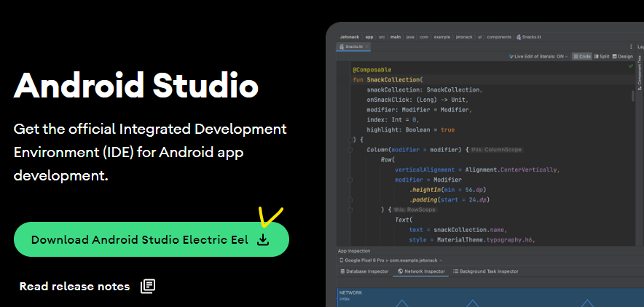
Task: Click 'index: Int = 0,' line
Action: pyautogui.click(x=393, y=120)
